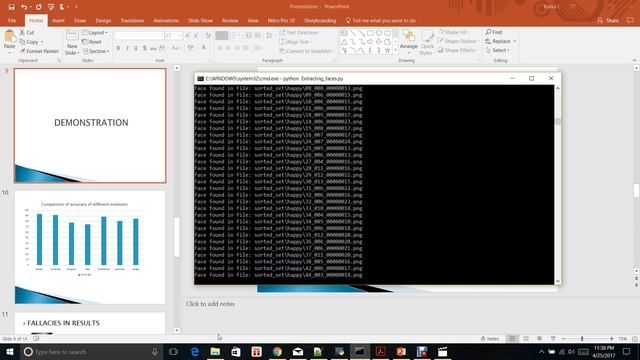Share the presentation
The height and width of the screenshot is (360, 640).
[x=607, y=20]
